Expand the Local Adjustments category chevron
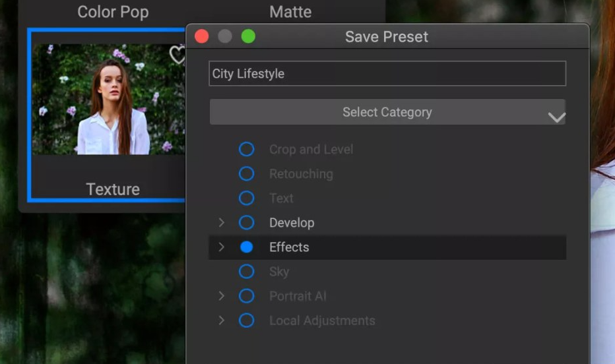The image size is (615, 364). (x=221, y=320)
